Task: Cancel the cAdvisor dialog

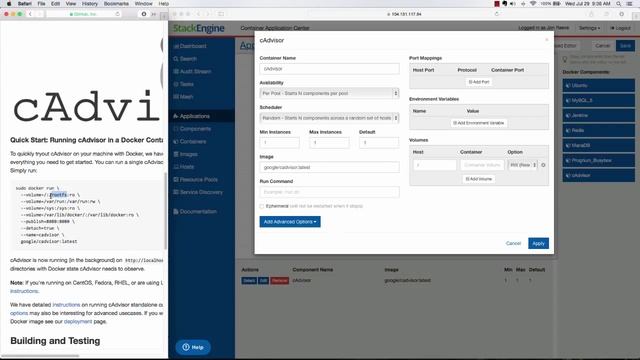Action: point(513,243)
